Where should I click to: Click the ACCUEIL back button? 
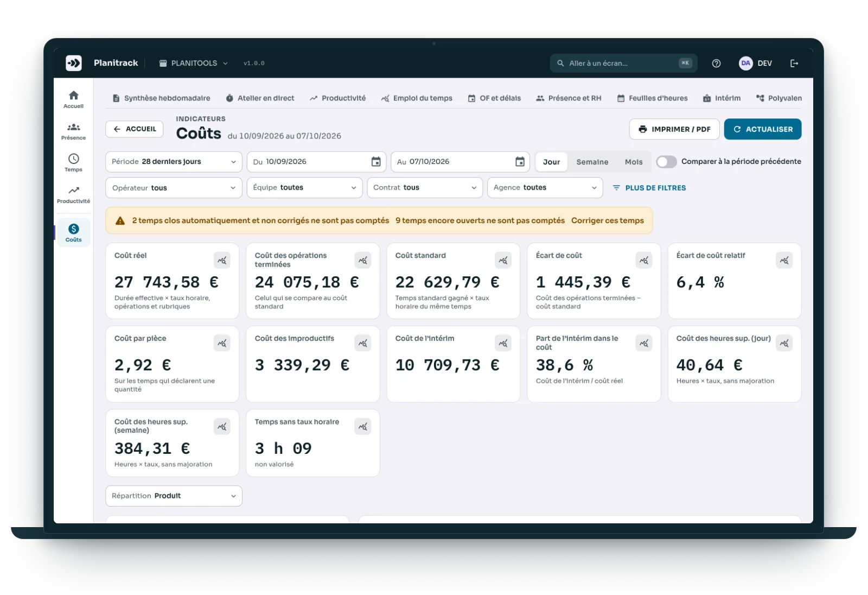click(x=135, y=129)
